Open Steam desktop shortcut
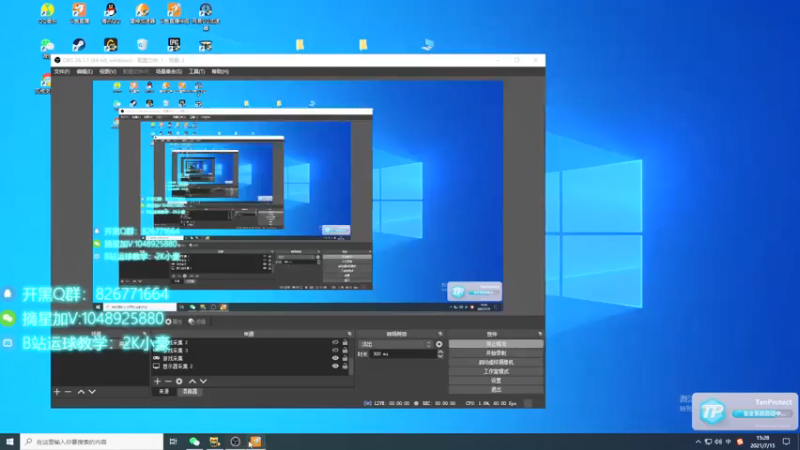800x450 pixels. pyautogui.click(x=79, y=45)
